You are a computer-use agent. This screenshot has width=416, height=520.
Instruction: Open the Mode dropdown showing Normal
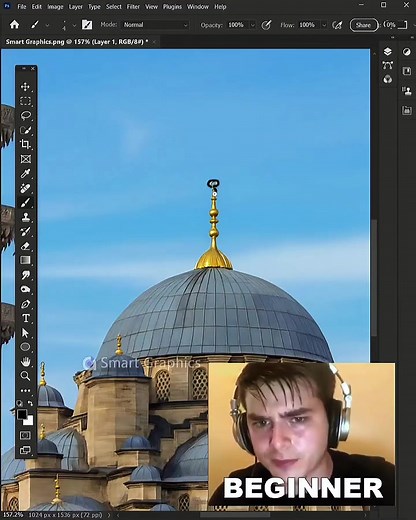click(156, 25)
